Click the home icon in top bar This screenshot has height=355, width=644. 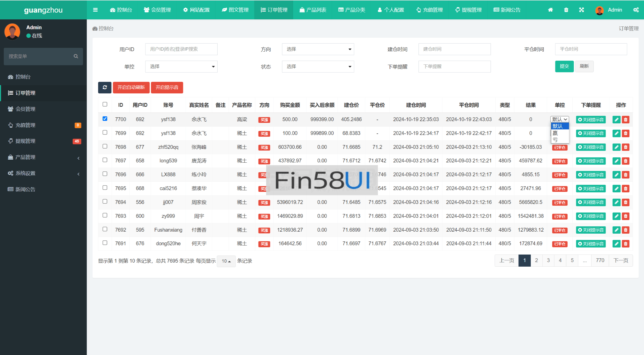[550, 10]
